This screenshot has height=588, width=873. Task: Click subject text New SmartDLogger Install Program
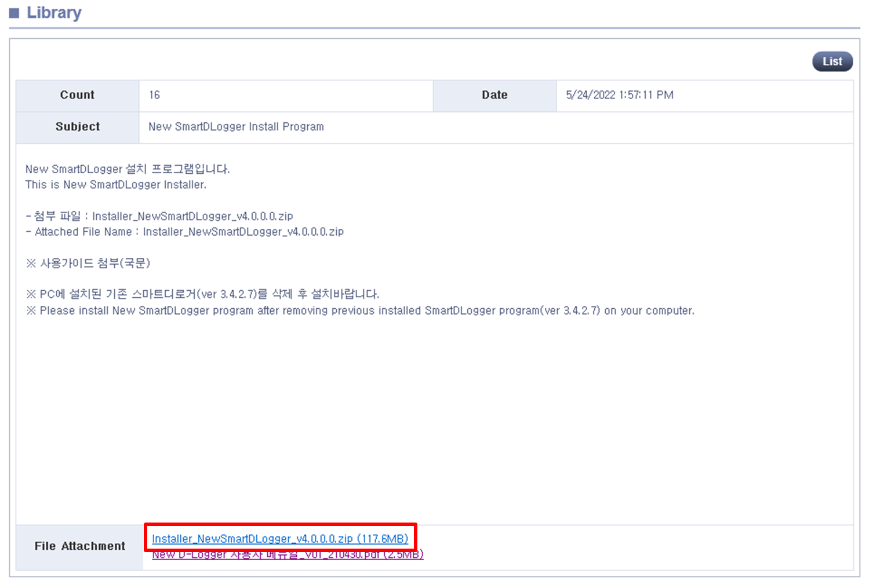coord(236,126)
